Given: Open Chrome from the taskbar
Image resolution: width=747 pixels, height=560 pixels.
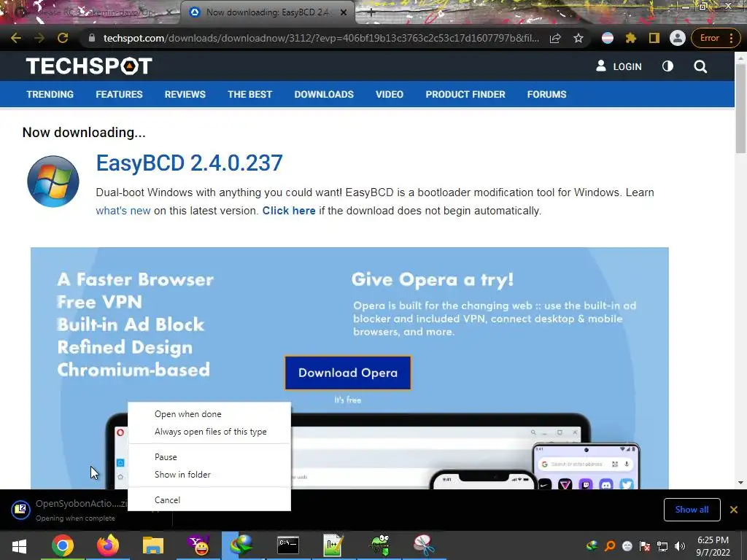Looking at the screenshot, I should point(63,545).
